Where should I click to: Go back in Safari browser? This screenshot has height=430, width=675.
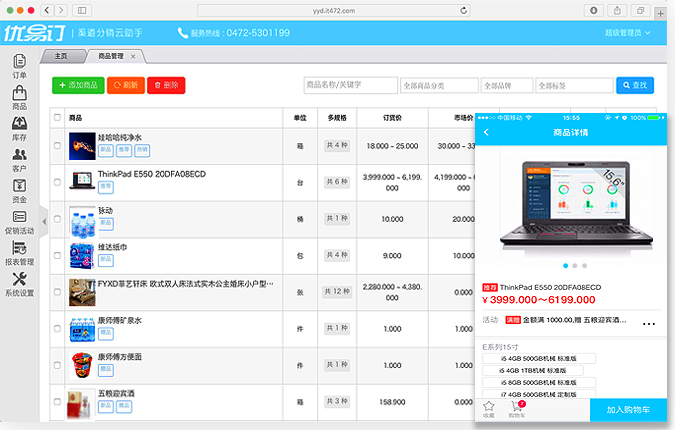[x=47, y=10]
